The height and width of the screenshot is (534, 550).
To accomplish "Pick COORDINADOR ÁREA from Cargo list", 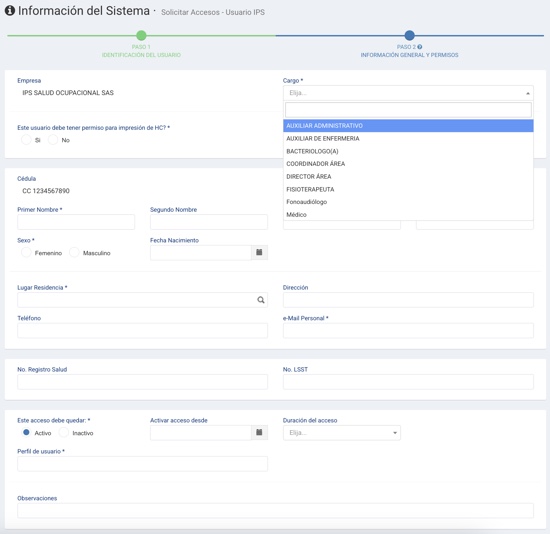I will tap(408, 164).
